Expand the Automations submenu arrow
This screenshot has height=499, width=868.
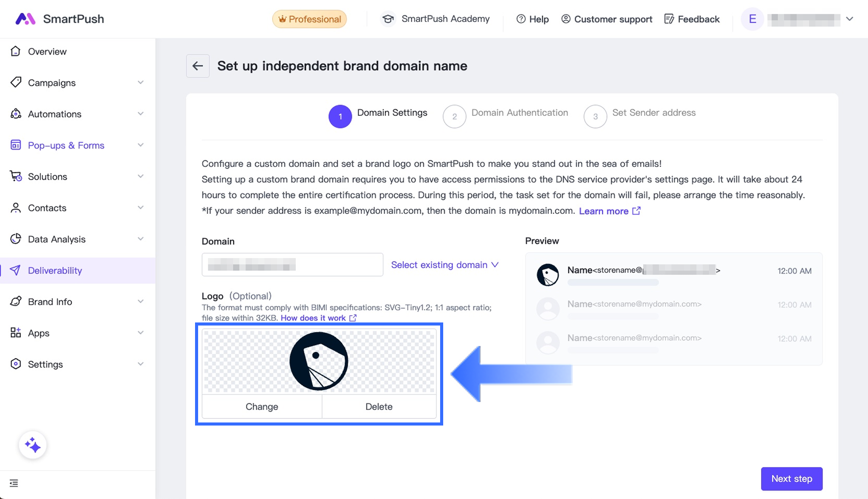point(140,114)
